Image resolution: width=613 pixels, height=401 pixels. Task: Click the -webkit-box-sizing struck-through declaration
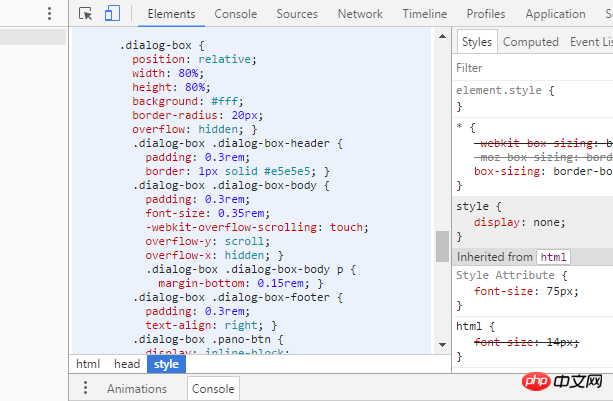pyautogui.click(x=543, y=143)
